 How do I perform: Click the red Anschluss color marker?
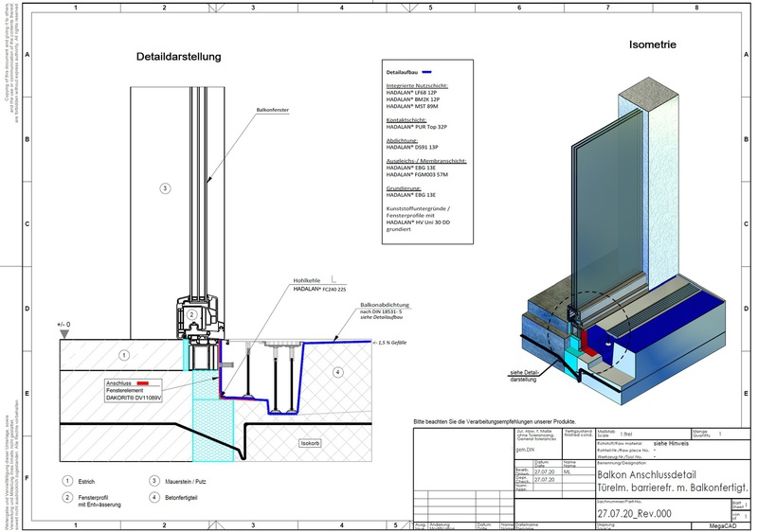156,383
